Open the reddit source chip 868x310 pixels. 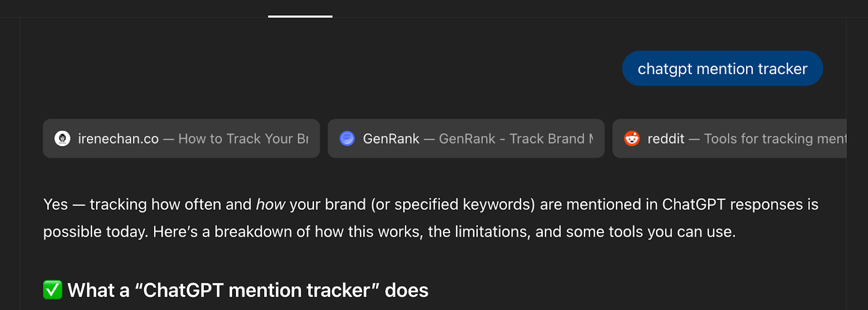[730, 139]
